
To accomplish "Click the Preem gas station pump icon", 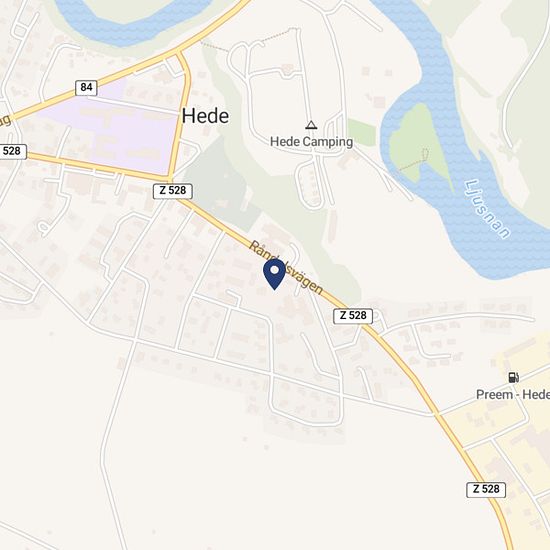I will [514, 377].
